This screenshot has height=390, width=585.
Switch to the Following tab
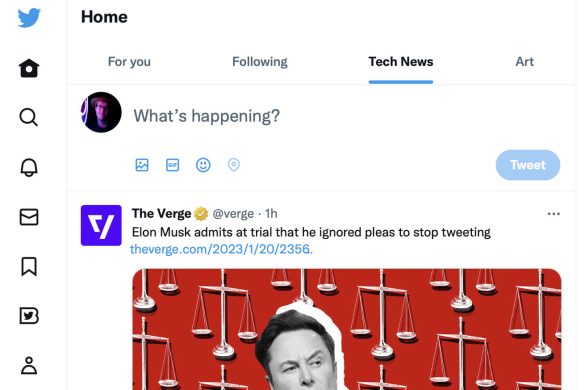click(260, 62)
